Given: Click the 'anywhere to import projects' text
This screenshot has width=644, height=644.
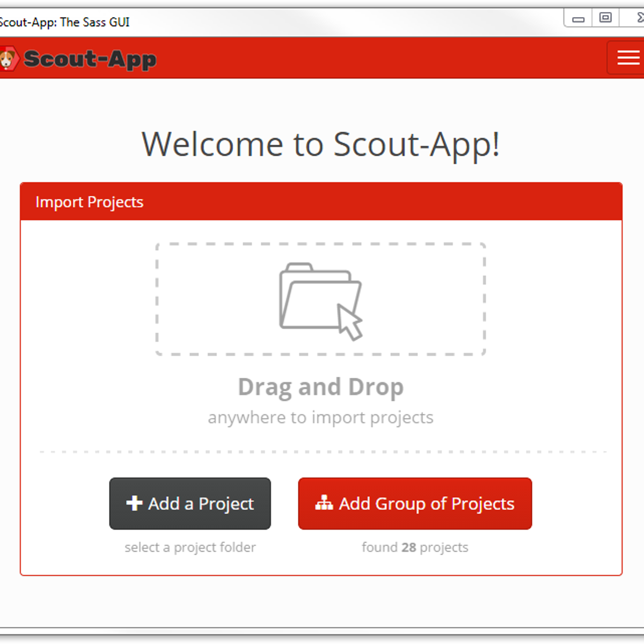Looking at the screenshot, I should (x=320, y=418).
